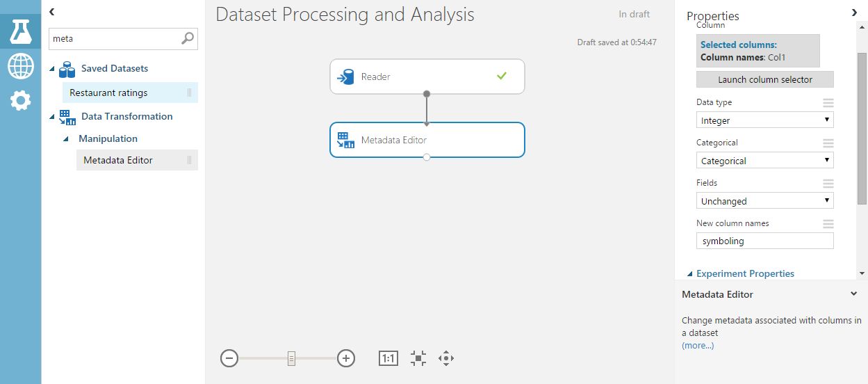The image size is (868, 384).
Task: Open the Categorical dropdown
Action: point(764,161)
